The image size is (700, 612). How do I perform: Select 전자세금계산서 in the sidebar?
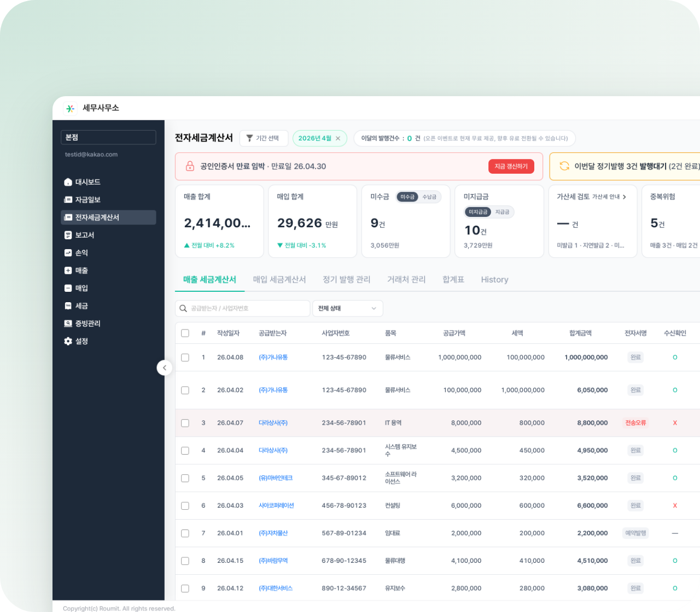pyautogui.click(x=108, y=217)
